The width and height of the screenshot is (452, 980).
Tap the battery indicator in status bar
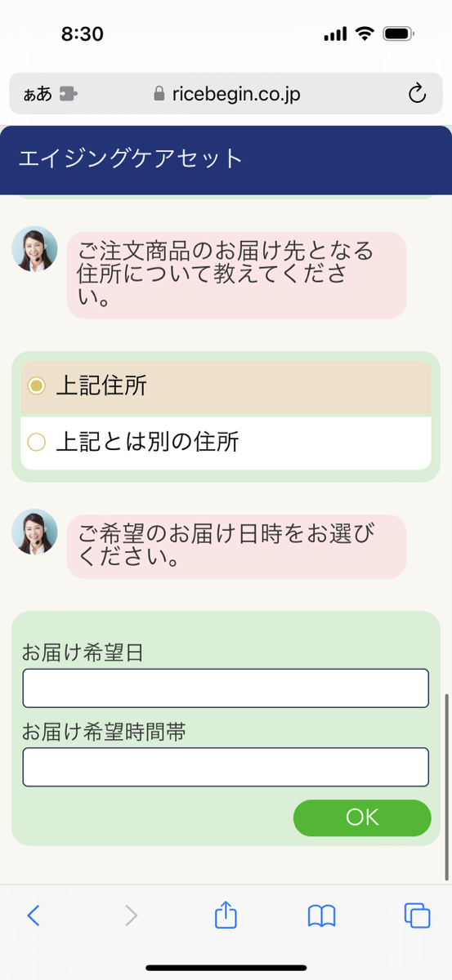coord(399,34)
